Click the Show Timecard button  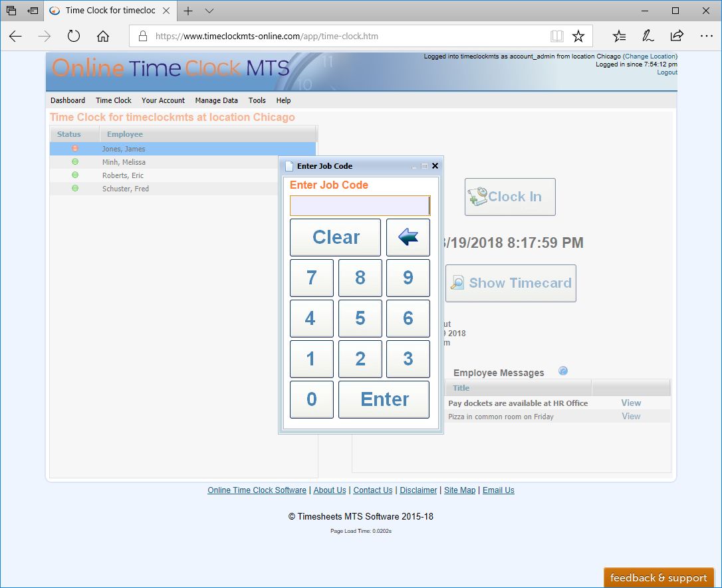(511, 284)
